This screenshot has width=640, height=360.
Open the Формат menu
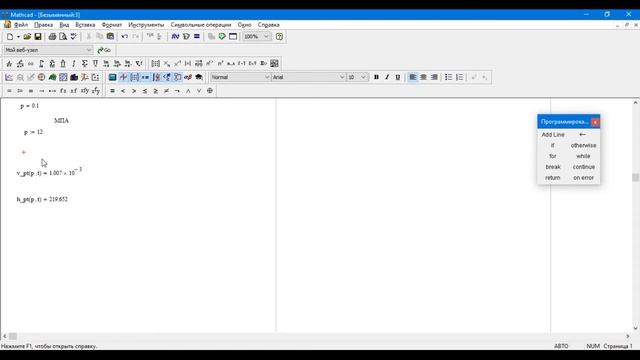click(x=111, y=25)
